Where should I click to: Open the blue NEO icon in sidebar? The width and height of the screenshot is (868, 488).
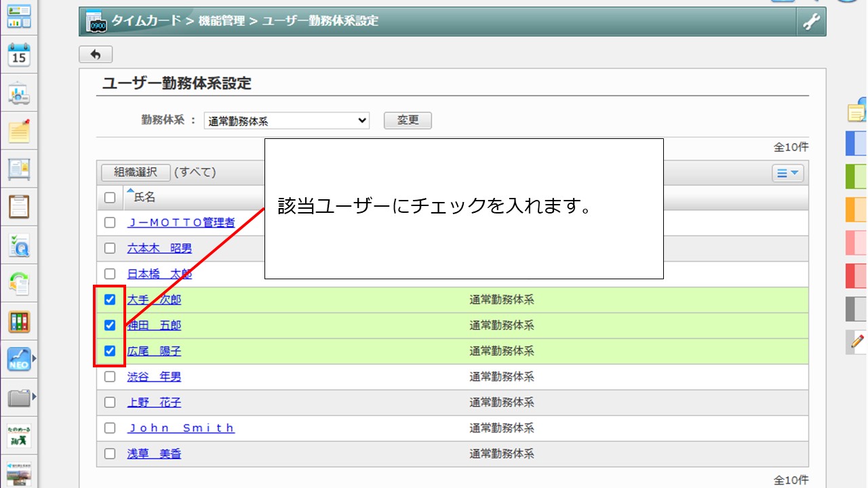(x=19, y=359)
